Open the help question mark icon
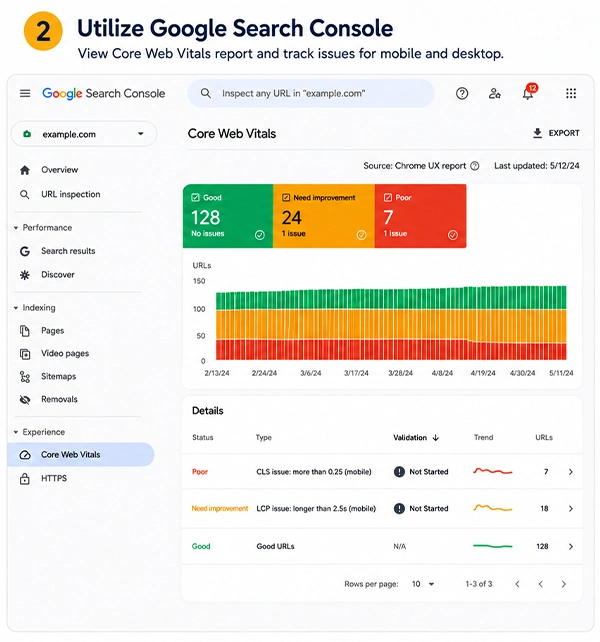Viewport: 600px width, 642px height. tap(462, 94)
